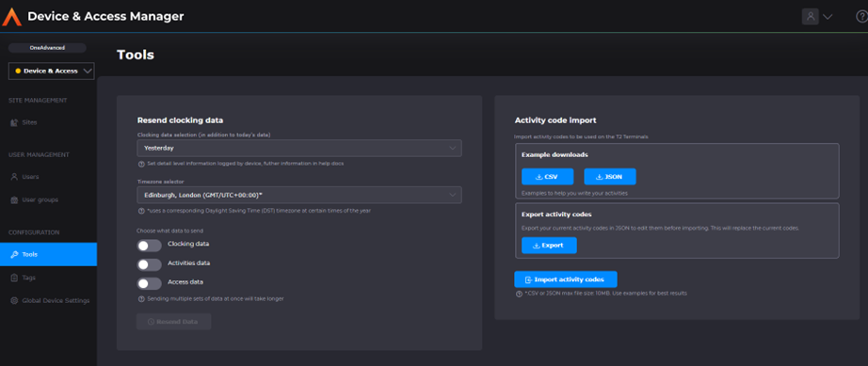Expand the Device & Access product selector
This screenshot has height=366, width=868.
pyautogui.click(x=52, y=71)
